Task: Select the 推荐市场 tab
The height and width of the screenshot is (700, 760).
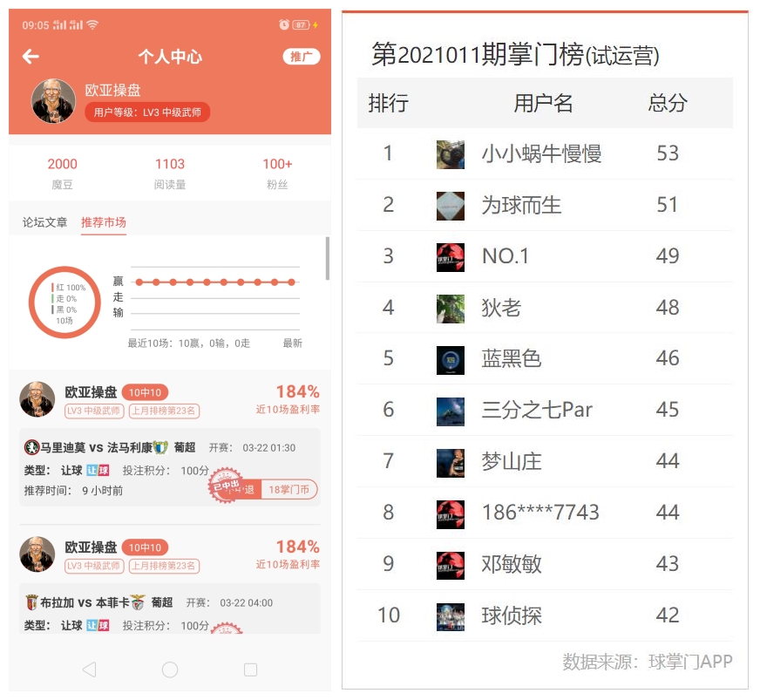Action: pyautogui.click(x=103, y=222)
